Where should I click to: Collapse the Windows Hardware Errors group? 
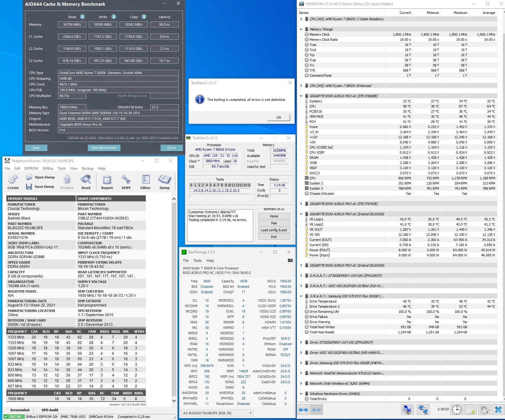(301, 394)
